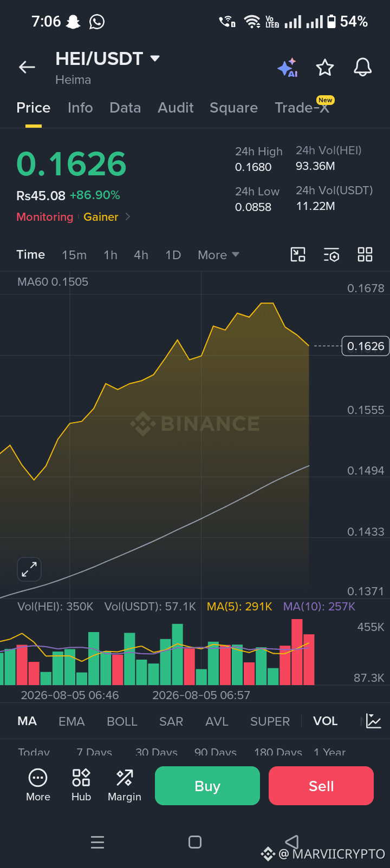Screen dimensions: 390x868
Task: Toggle the SAR indicator
Action: click(x=171, y=721)
